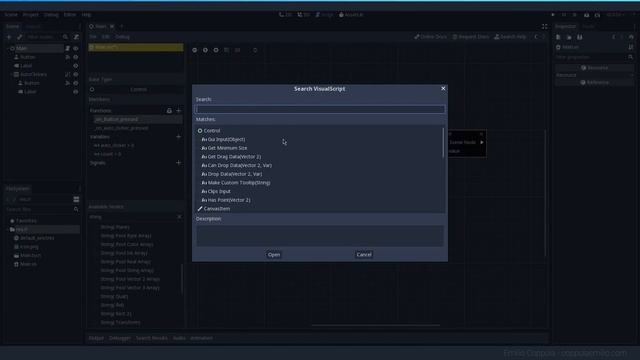Click the FileSystem search files icon

(76, 209)
